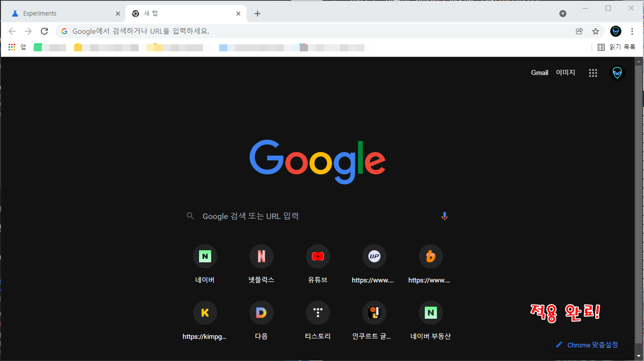Screen dimensions: 644x361
Task: Click the Gmail link
Action: coord(540,73)
